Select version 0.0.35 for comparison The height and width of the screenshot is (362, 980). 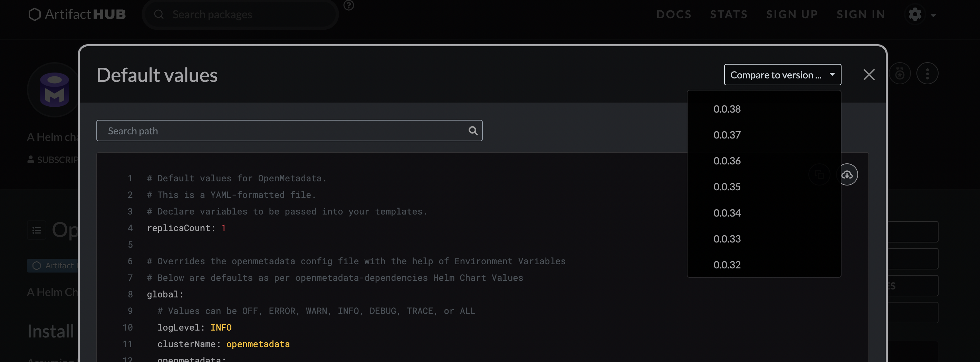727,187
